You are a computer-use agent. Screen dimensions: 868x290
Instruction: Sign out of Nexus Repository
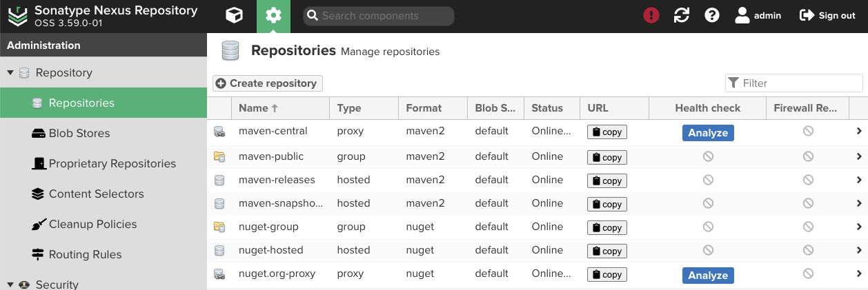827,16
